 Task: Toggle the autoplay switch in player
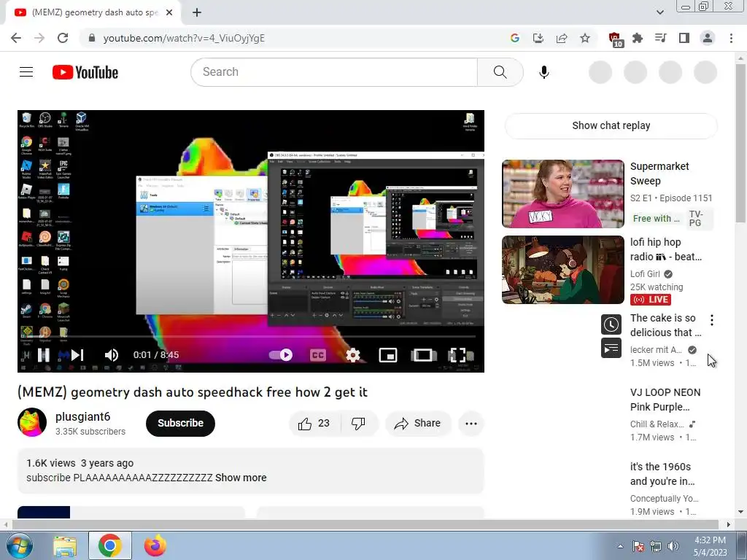(x=281, y=355)
